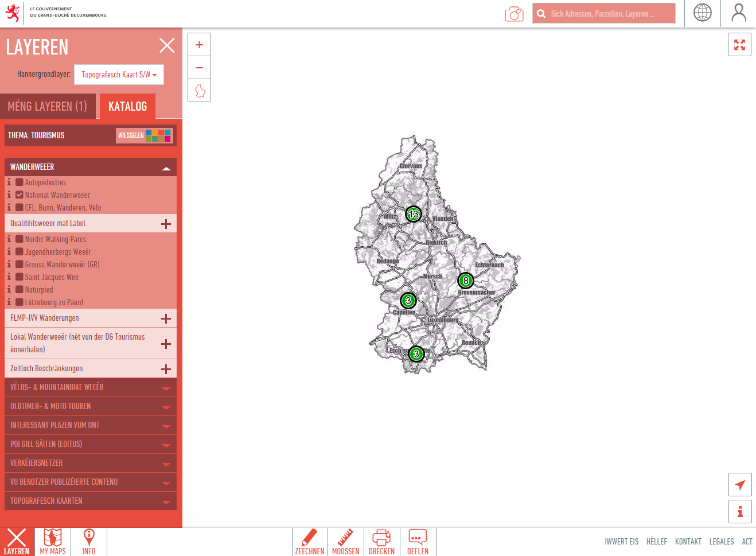Viewport: 756px width, 556px height.
Task: Uncheck the National Wanderweeër layer
Action: (x=20, y=195)
